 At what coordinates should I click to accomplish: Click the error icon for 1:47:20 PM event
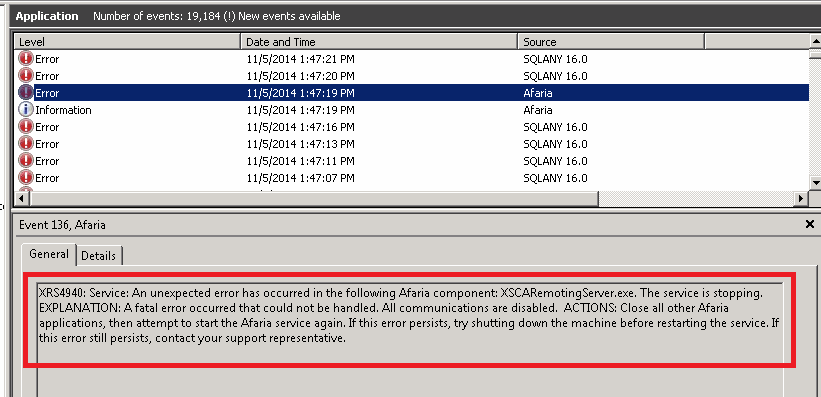point(26,75)
